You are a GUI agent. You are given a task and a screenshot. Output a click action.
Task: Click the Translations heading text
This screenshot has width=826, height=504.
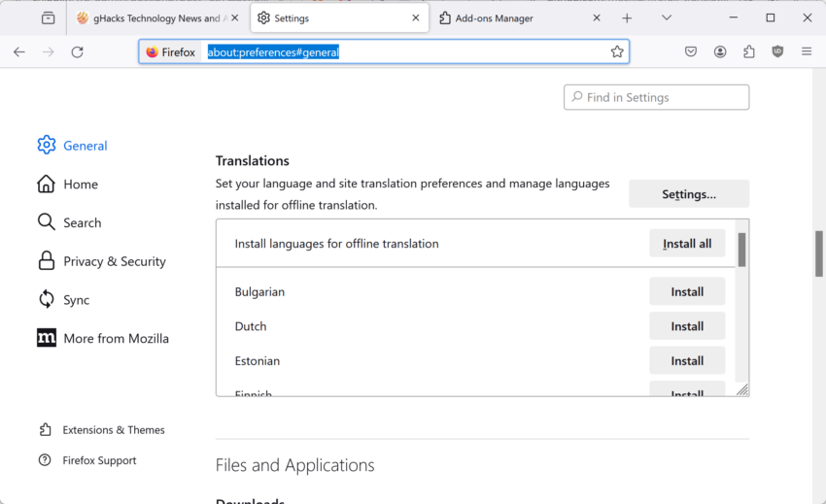pyautogui.click(x=253, y=160)
